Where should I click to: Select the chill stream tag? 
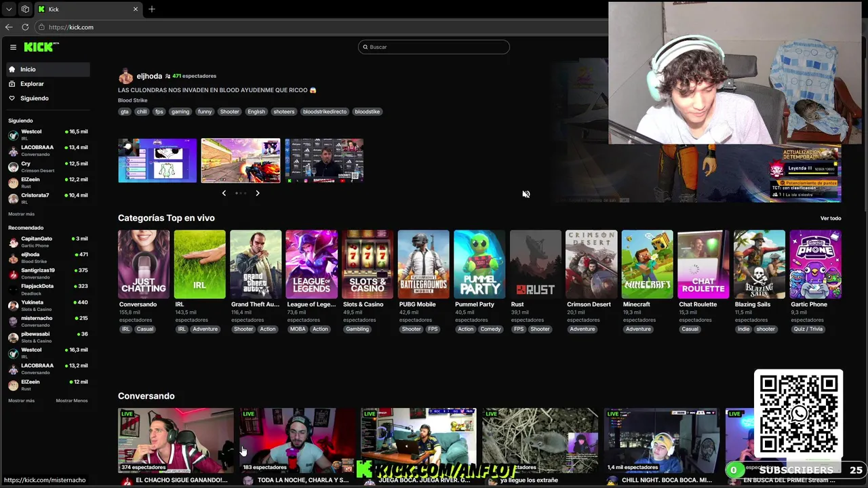[142, 112]
